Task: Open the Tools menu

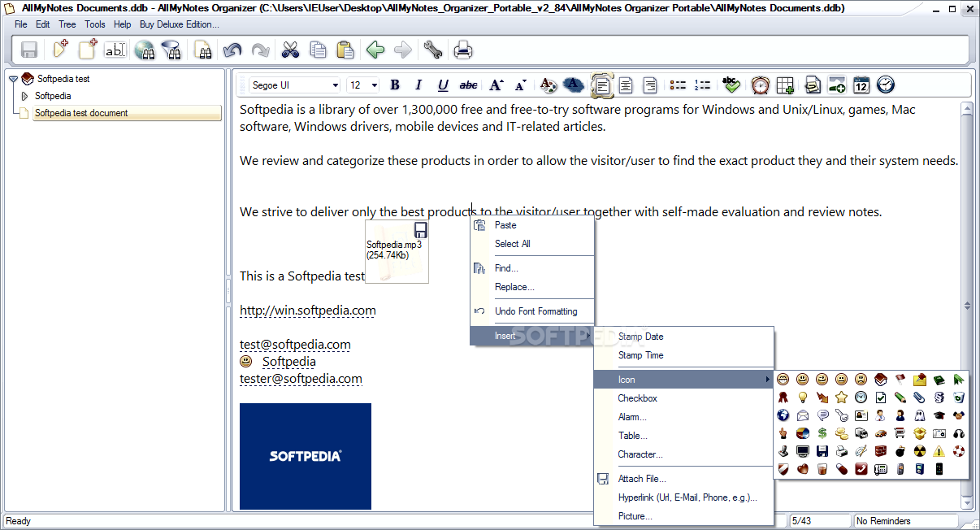Action: tap(95, 24)
